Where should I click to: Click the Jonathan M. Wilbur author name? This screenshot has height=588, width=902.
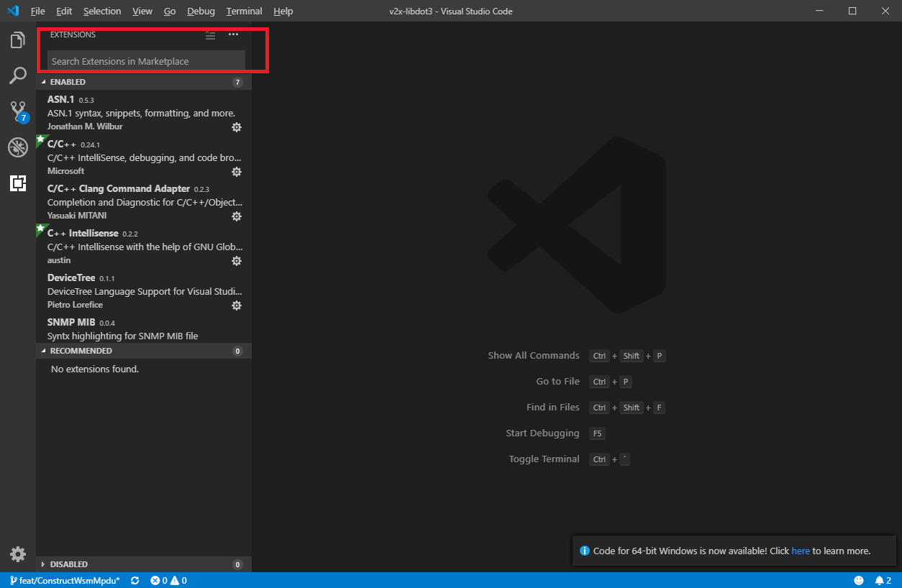85,127
